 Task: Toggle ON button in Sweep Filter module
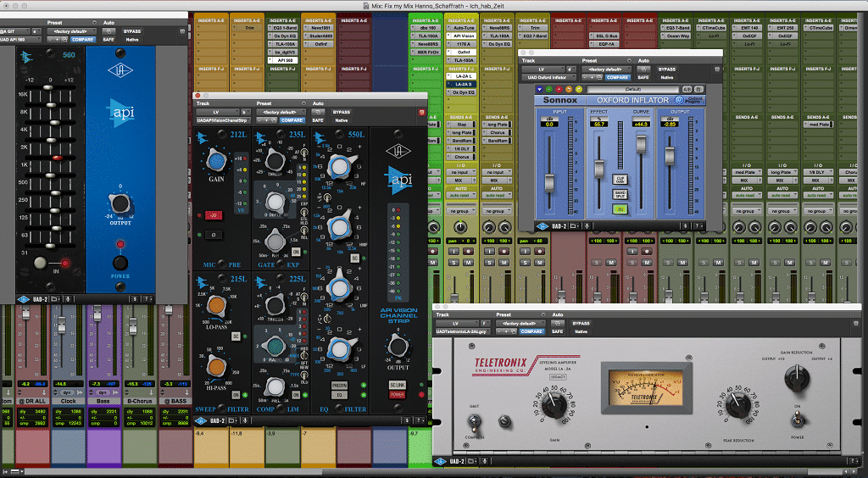pyautogui.click(x=236, y=394)
